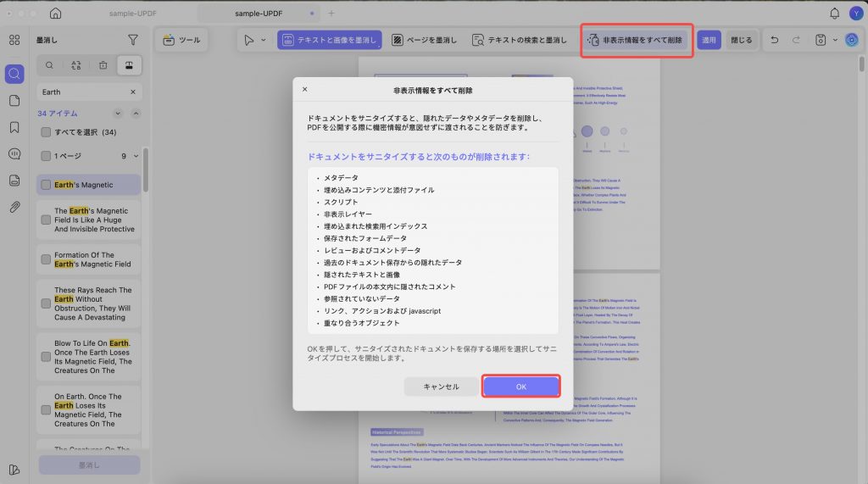Click the Redact button at panel bottom
Viewport: 868px width, 484px height.
click(89, 465)
